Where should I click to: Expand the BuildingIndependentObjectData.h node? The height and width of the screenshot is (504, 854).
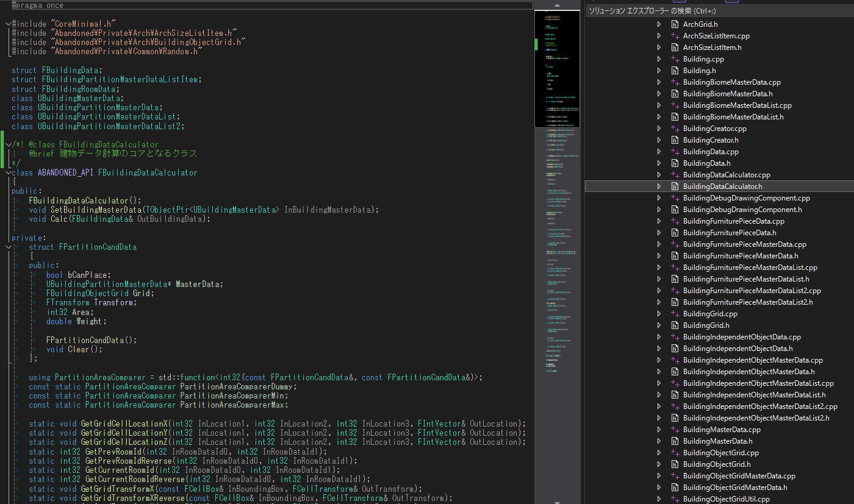(659, 348)
